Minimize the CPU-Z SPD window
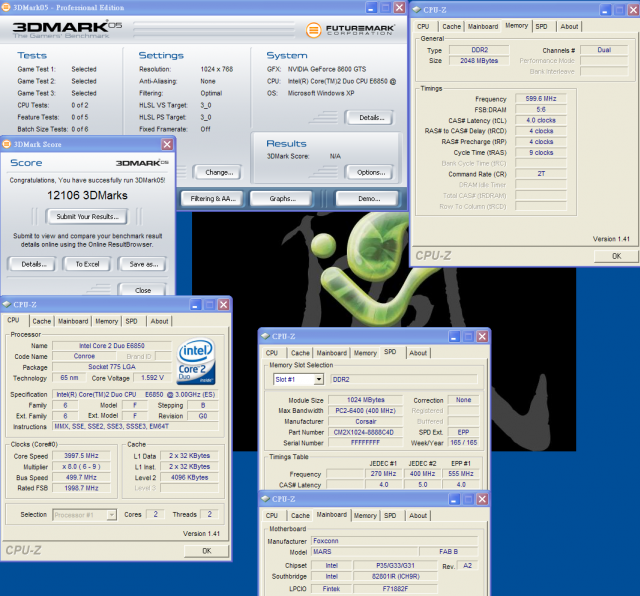The height and width of the screenshot is (596, 640). (x=455, y=336)
